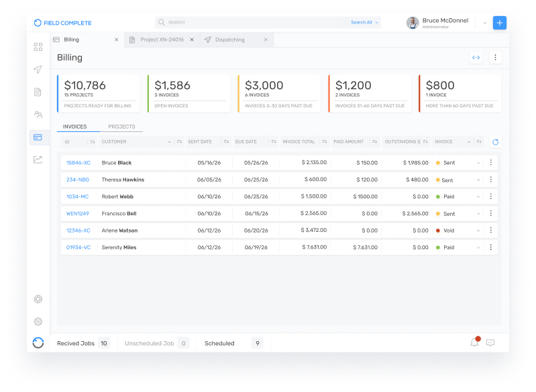Switch to the Projects tab
This screenshot has height=392, width=536.
[121, 127]
